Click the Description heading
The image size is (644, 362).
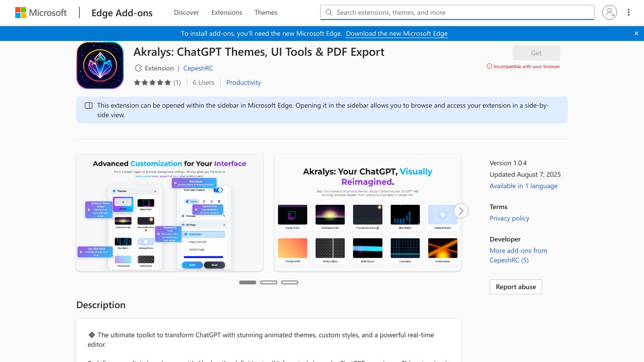click(101, 305)
